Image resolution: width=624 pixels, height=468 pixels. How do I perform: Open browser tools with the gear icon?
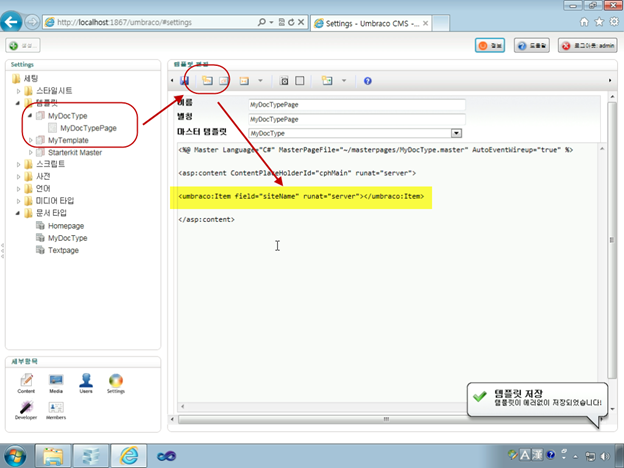click(614, 22)
